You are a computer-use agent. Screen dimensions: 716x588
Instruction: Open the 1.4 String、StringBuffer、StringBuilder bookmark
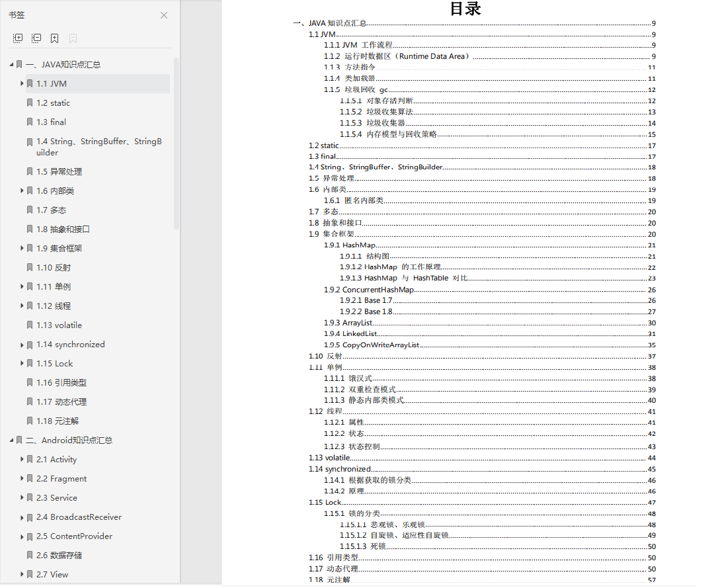pos(99,147)
